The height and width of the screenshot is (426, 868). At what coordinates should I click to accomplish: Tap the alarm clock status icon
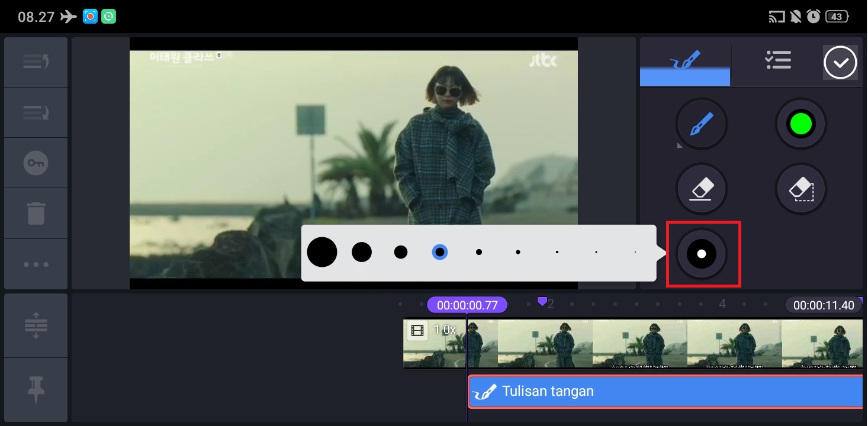click(814, 17)
